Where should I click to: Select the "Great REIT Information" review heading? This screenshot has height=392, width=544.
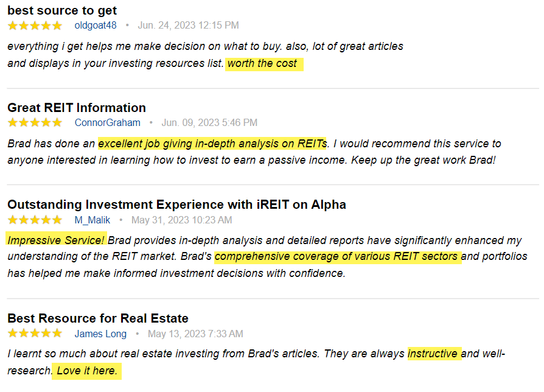point(77,108)
